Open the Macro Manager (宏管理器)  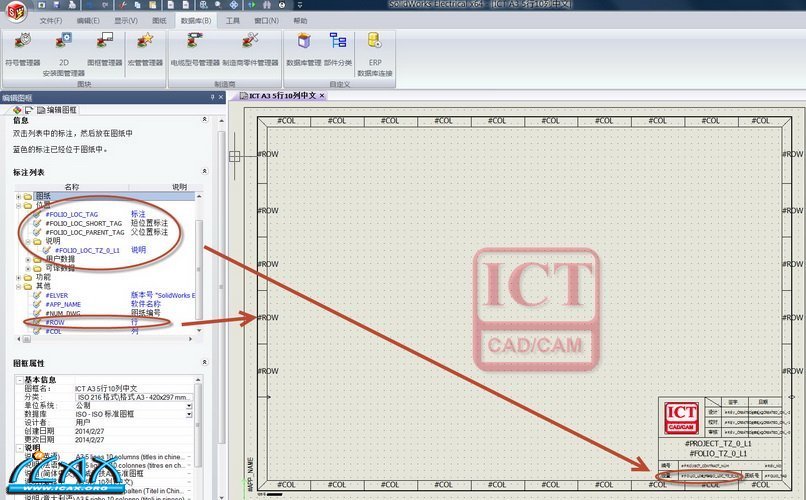(145, 50)
